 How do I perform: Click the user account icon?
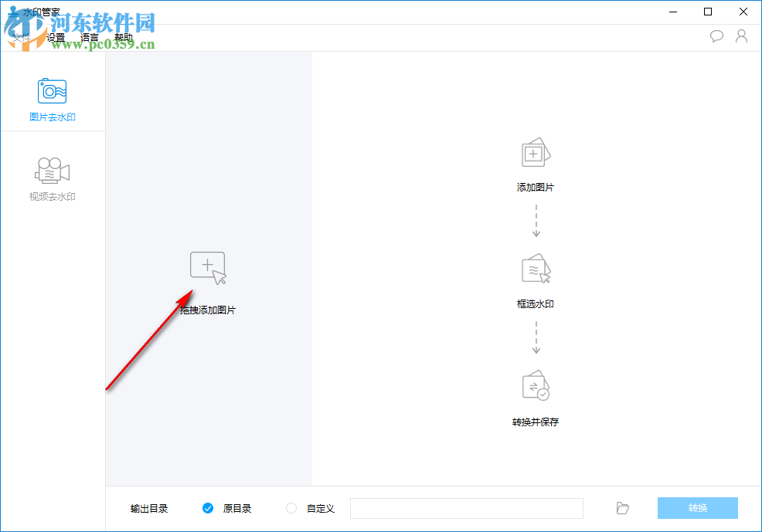[741, 36]
